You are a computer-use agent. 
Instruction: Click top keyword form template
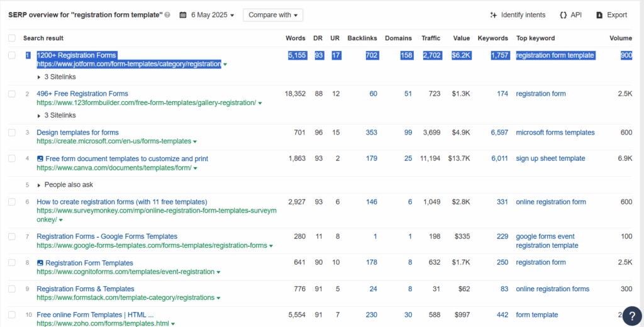coord(537,314)
